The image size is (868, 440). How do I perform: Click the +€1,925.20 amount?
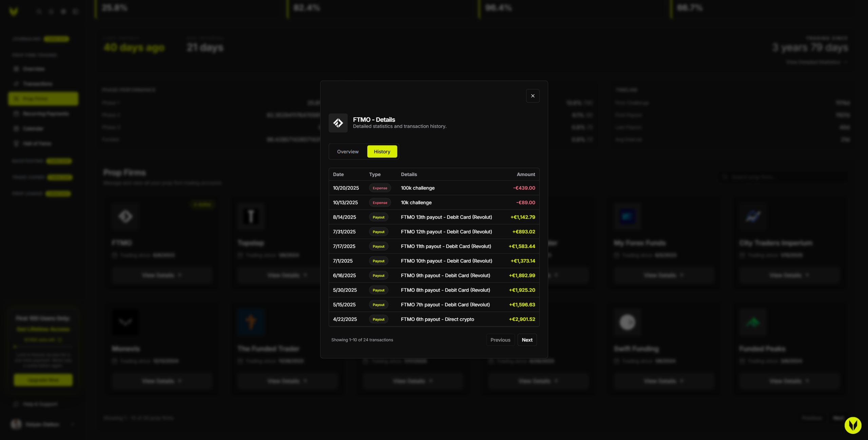coord(522,290)
